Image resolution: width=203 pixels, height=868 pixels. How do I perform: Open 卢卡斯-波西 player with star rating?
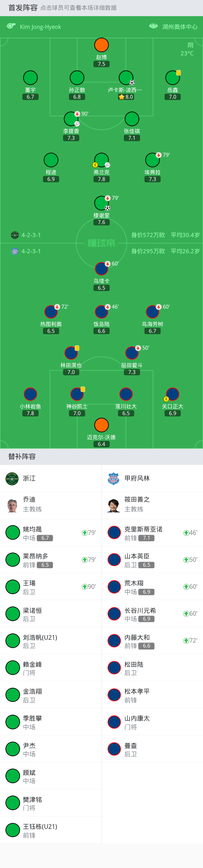click(x=126, y=78)
